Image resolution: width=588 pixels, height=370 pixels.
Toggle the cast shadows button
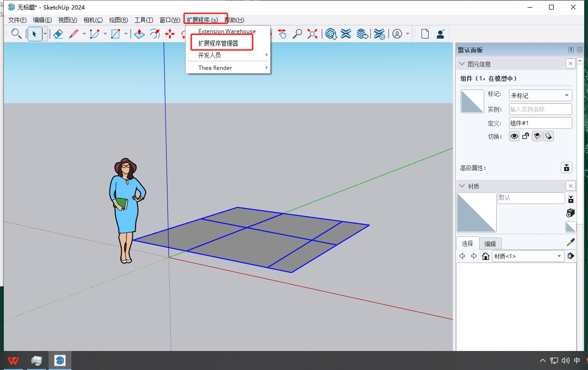coord(549,136)
